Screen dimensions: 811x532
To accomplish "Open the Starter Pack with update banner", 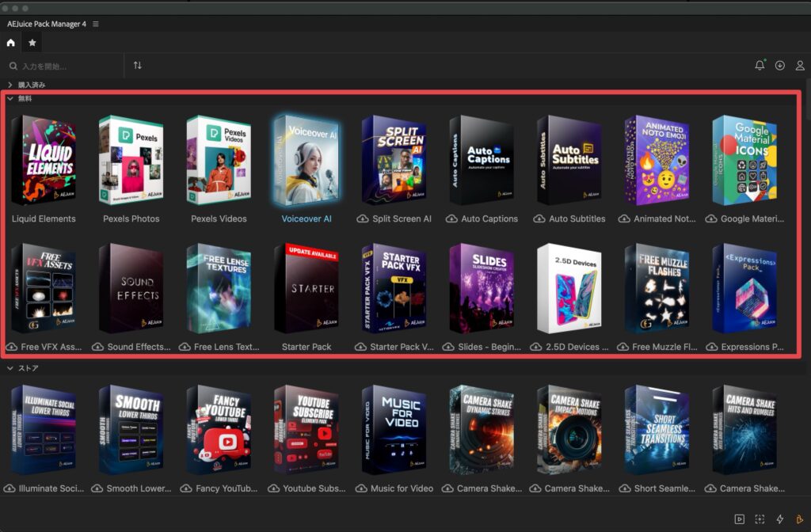I will coord(307,288).
